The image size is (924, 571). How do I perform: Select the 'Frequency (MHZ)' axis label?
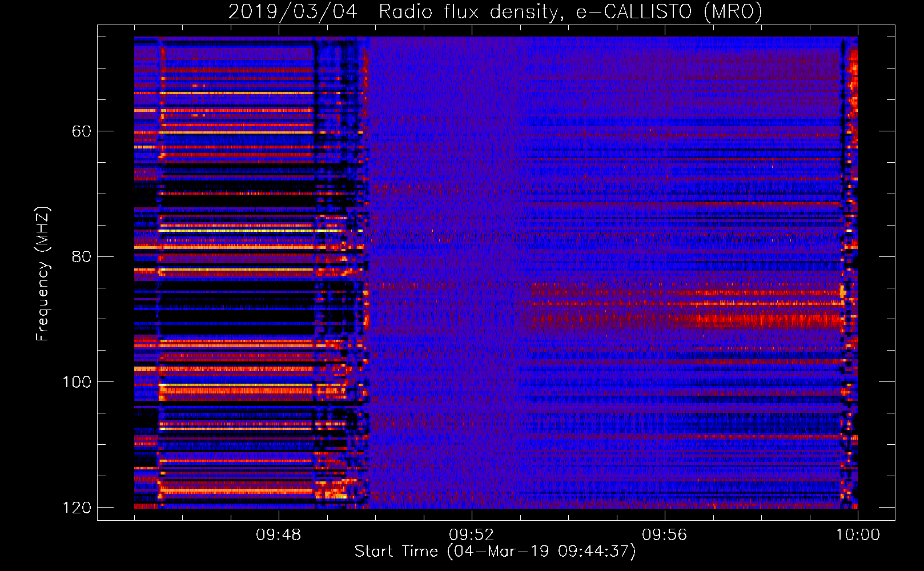click(x=43, y=274)
